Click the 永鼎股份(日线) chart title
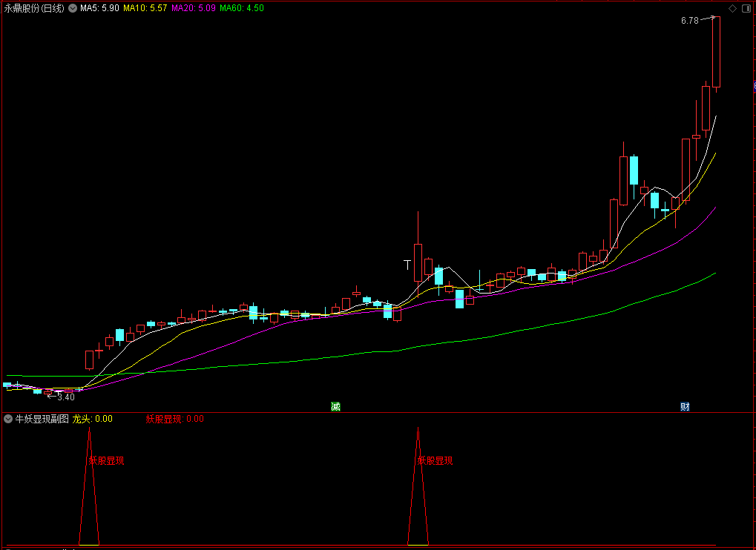Screen dimensions: 756x550 [33, 8]
